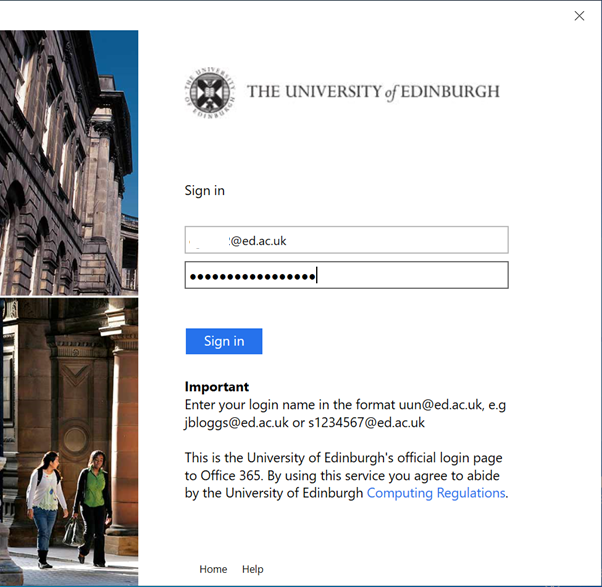This screenshot has height=587, width=602.
Task: Go to the Home link at the bottom
Action: coord(213,569)
